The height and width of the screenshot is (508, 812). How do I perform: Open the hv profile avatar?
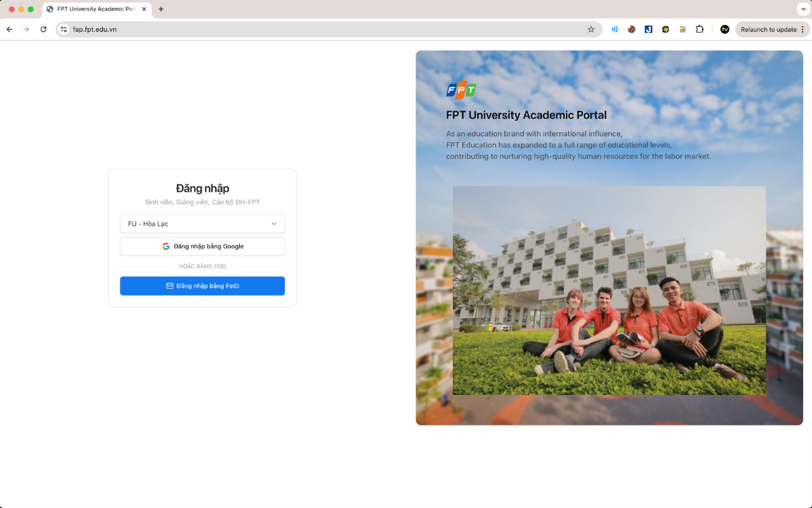pos(724,29)
